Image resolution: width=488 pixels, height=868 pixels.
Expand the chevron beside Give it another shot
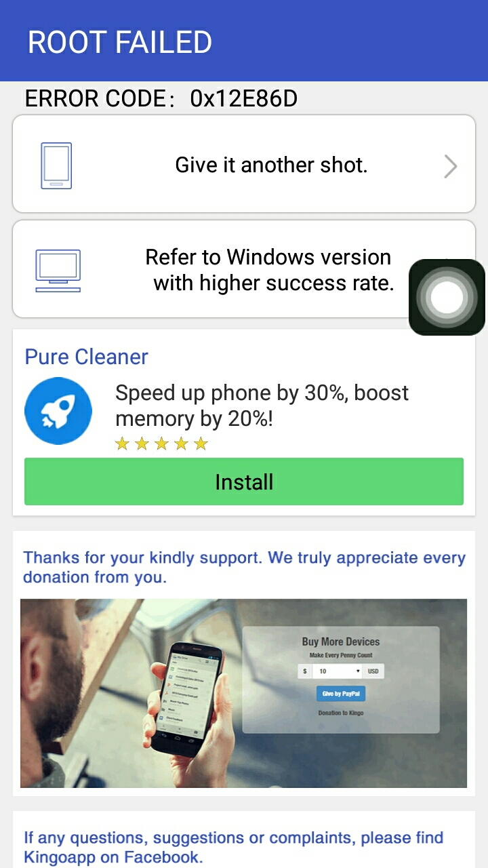pyautogui.click(x=451, y=166)
